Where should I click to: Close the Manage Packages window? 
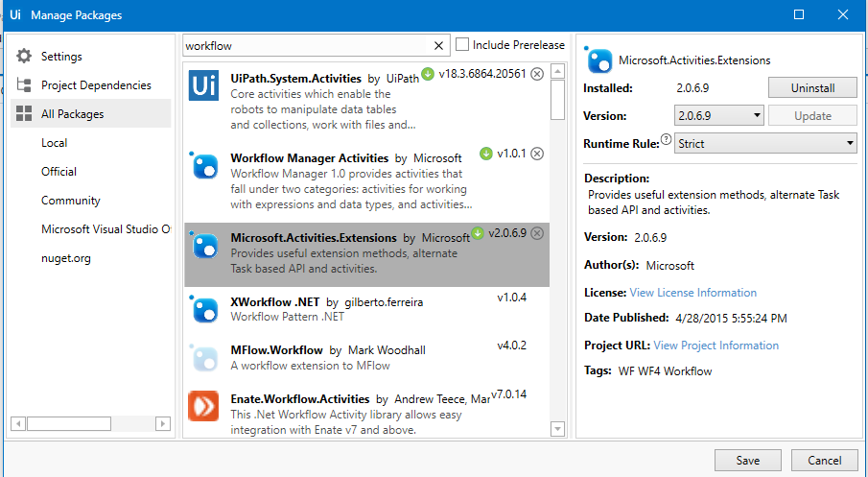point(842,15)
